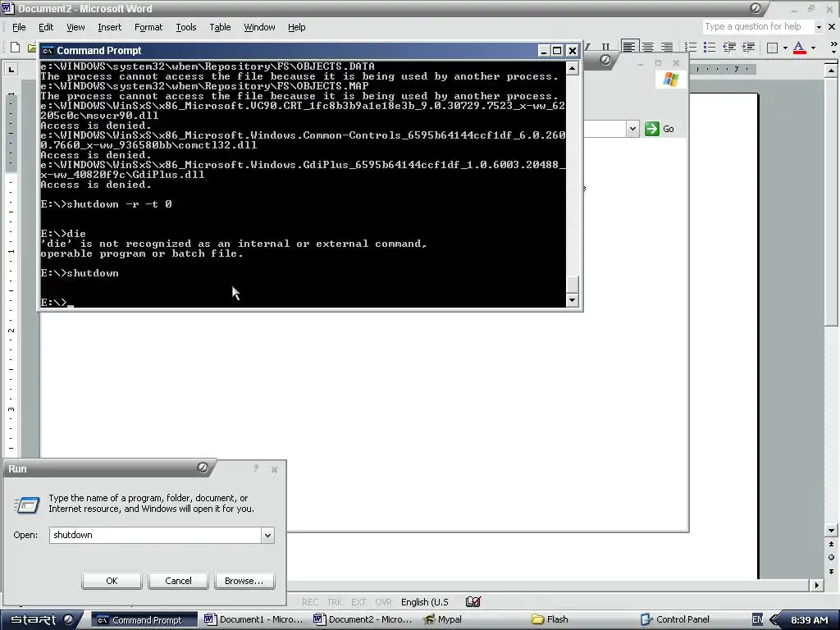Click the Command Prompt title bar icon
Screen dimensions: 840x630
click(x=48, y=51)
